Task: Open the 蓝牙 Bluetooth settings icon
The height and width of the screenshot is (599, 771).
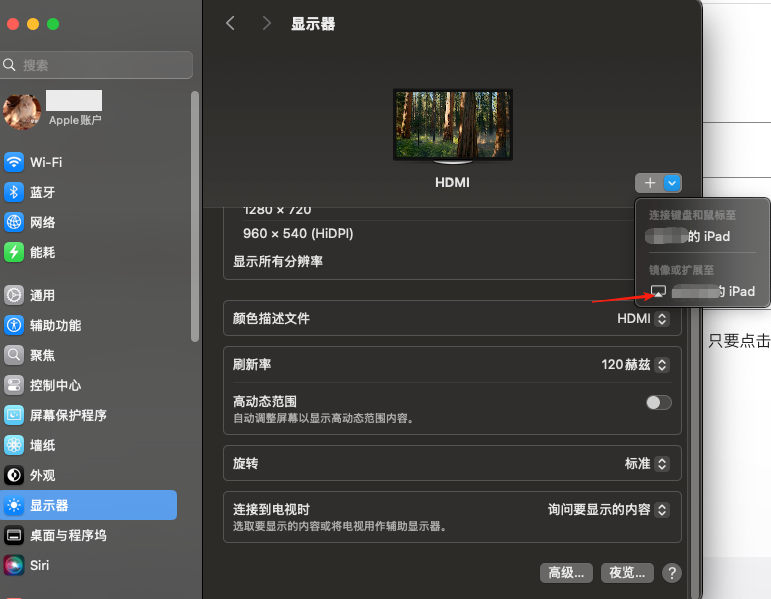Action: (14, 192)
